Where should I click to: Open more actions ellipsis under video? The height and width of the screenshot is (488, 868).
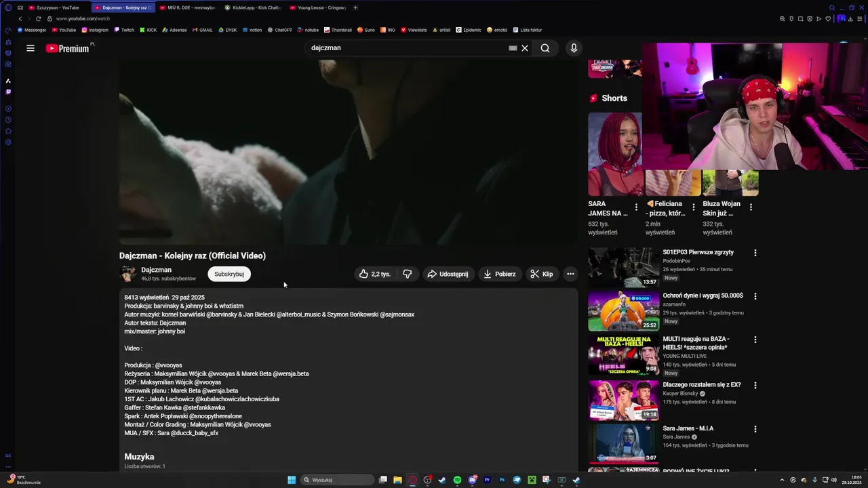[x=570, y=274]
